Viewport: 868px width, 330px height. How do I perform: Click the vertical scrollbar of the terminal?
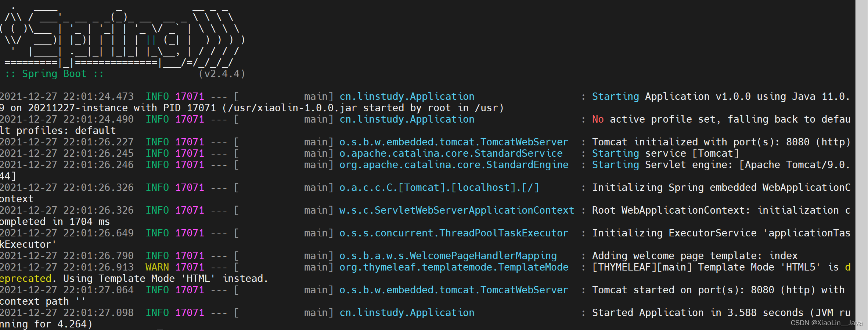coord(861,165)
